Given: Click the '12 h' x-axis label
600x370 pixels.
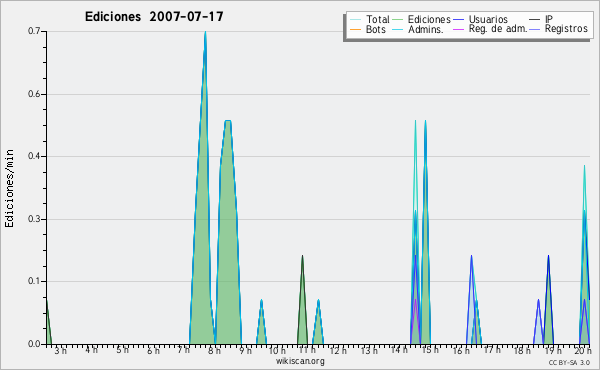Looking at the screenshot, I should tap(338, 351).
